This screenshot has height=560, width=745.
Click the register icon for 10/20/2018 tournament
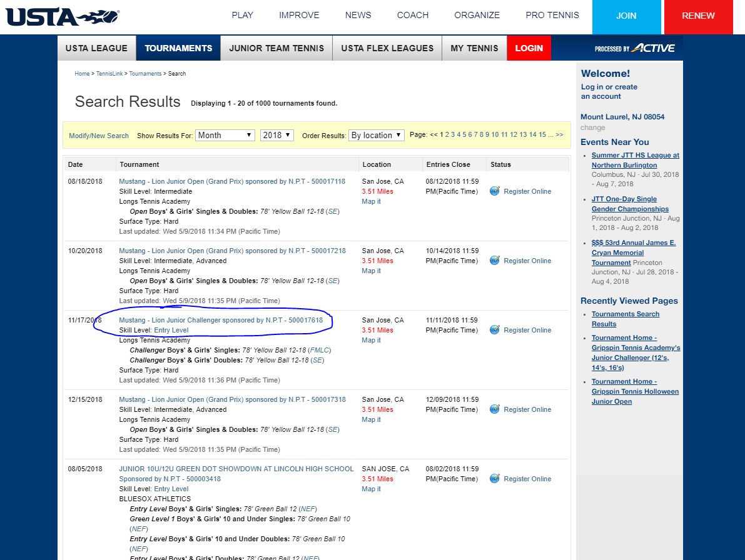(495, 260)
